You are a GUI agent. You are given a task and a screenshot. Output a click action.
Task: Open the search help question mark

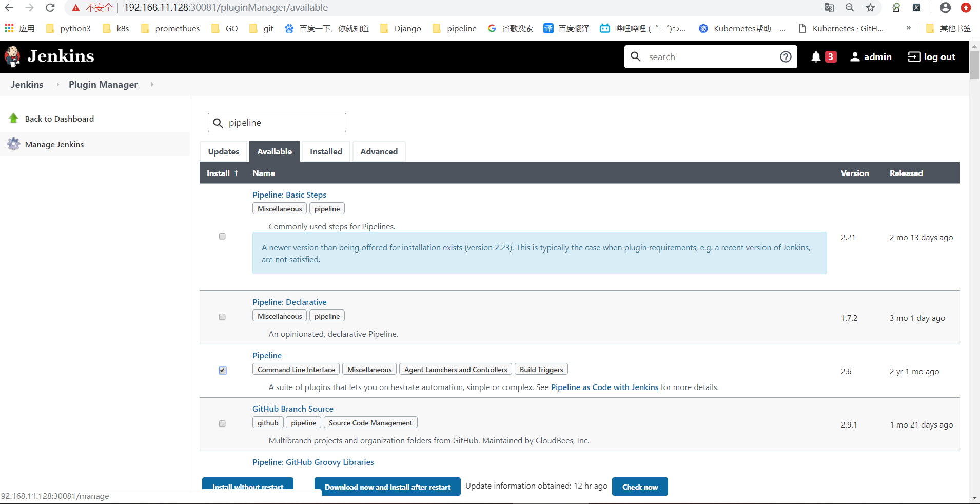click(786, 56)
